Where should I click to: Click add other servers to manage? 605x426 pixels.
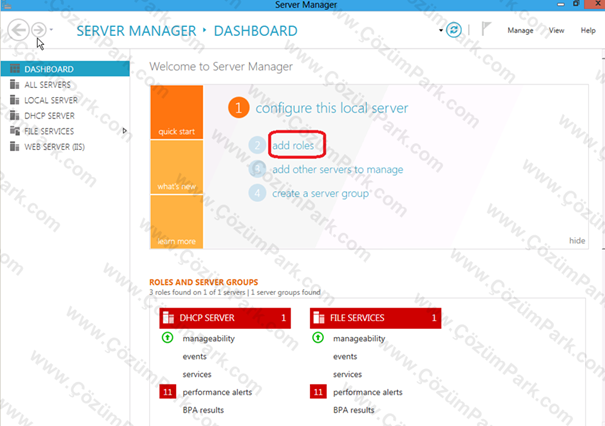tap(338, 169)
